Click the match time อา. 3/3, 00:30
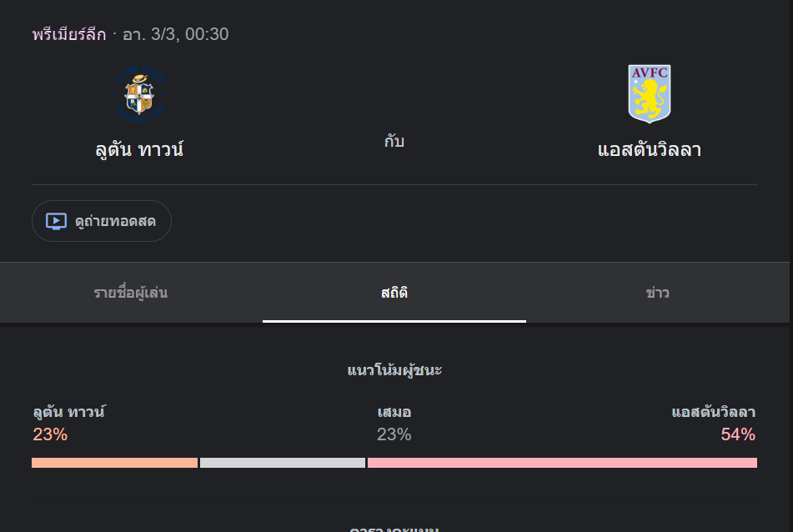This screenshot has width=793, height=532. [x=175, y=35]
